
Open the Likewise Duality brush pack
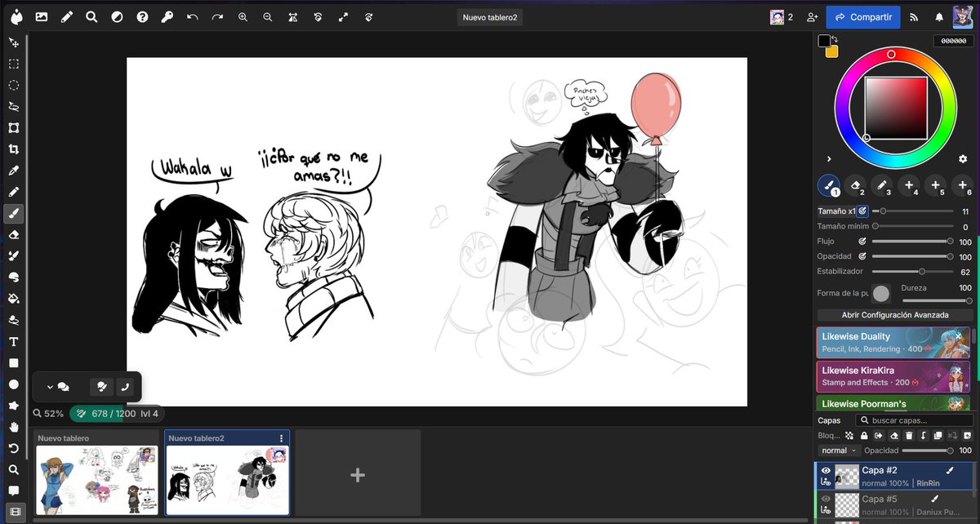[893, 343]
